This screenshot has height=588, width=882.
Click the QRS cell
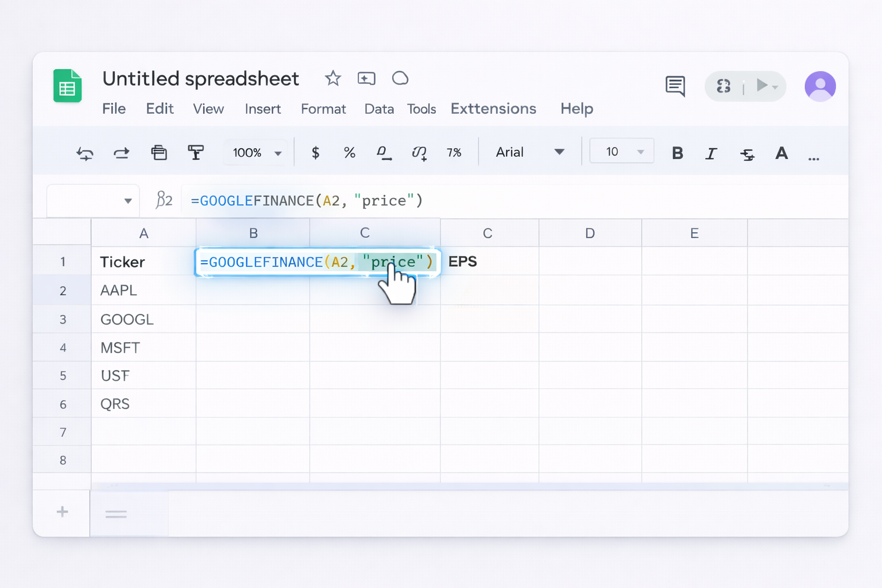(144, 404)
